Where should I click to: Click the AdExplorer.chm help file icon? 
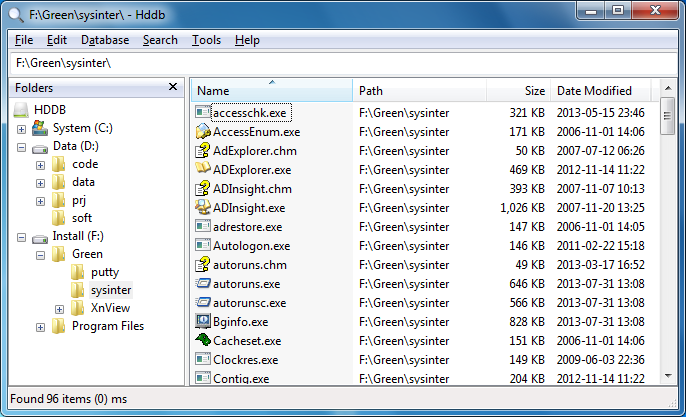[203, 150]
